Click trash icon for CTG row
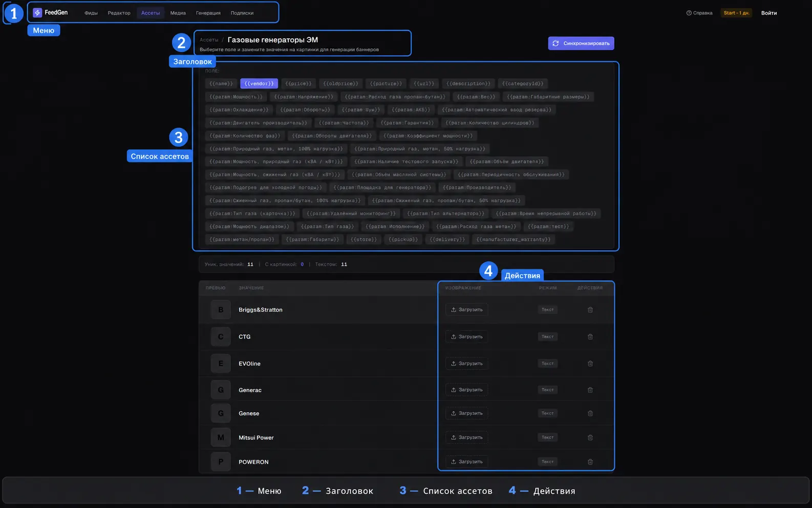Viewport: 812px width, 508px height. pos(590,337)
